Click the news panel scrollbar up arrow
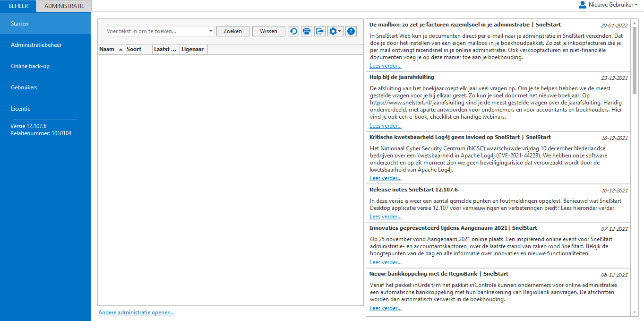This screenshot has width=644, height=321. [635, 22]
